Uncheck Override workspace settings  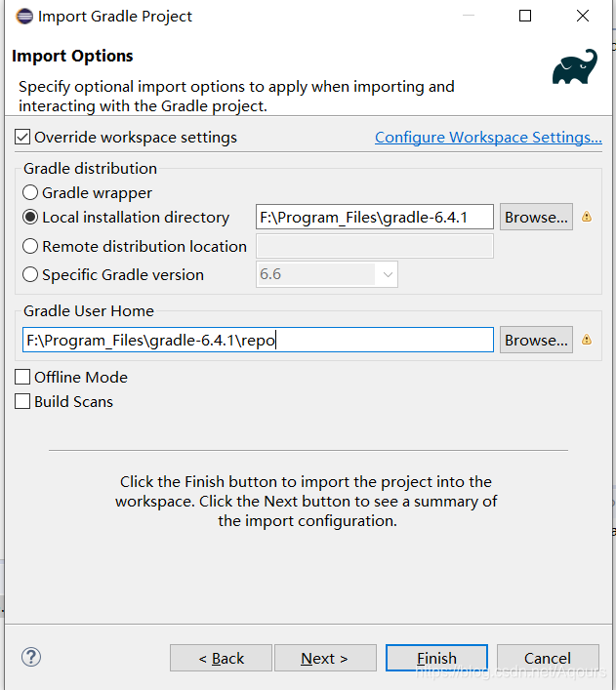(22, 137)
